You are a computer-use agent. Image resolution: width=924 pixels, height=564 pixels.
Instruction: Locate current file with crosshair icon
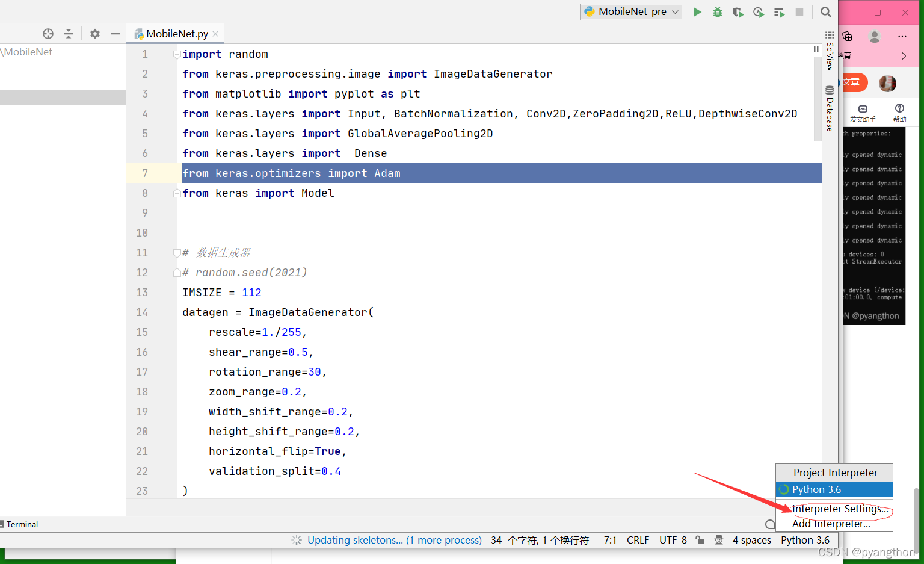(x=48, y=34)
